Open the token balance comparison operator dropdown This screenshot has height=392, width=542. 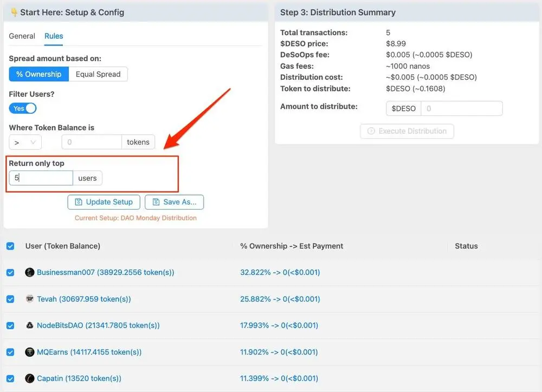[x=25, y=142]
